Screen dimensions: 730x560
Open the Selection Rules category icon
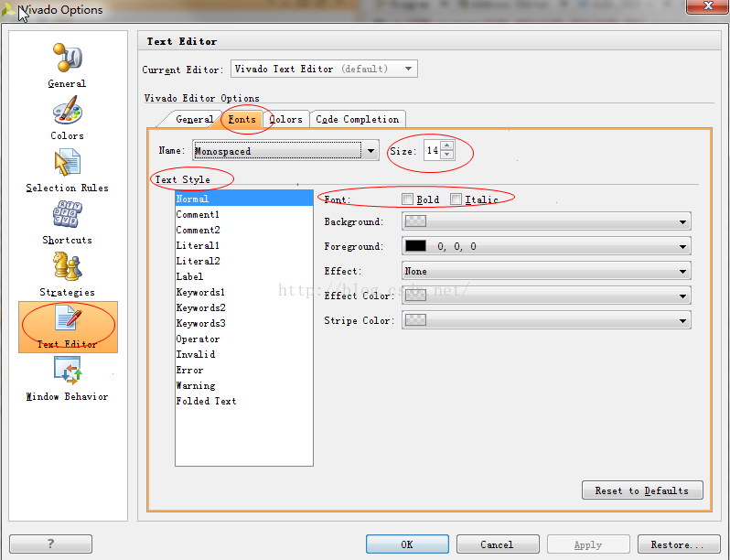(67, 163)
